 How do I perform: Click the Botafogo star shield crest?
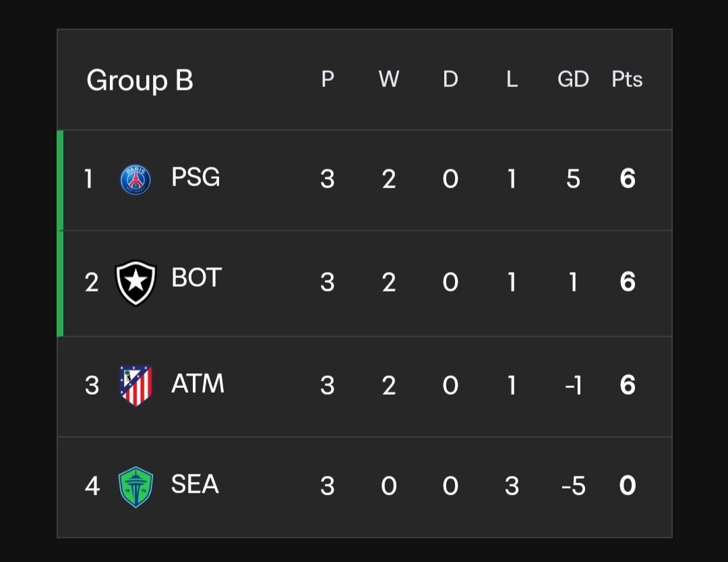(x=135, y=283)
